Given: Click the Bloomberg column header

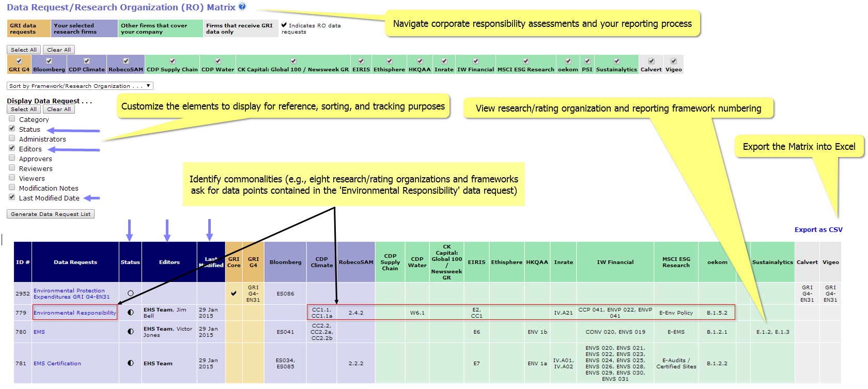Looking at the screenshot, I should click(x=285, y=262).
